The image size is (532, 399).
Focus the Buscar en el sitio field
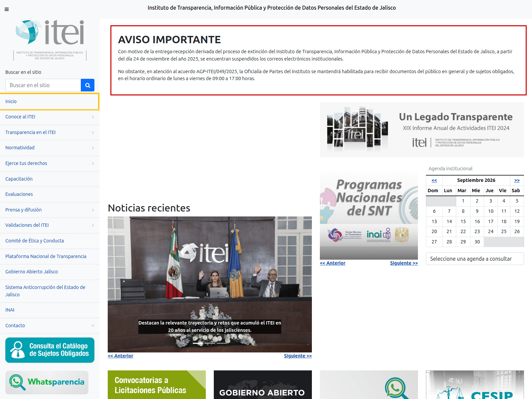[43, 85]
